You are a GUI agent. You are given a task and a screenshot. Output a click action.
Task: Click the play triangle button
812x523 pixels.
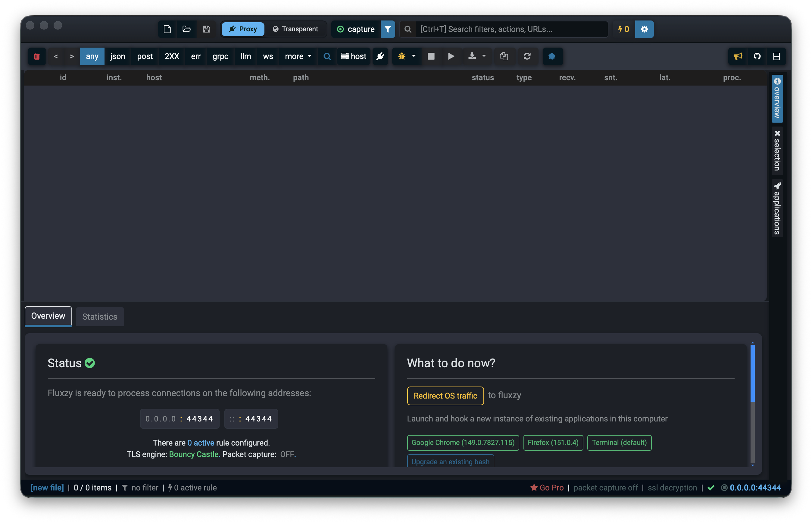pyautogui.click(x=451, y=56)
